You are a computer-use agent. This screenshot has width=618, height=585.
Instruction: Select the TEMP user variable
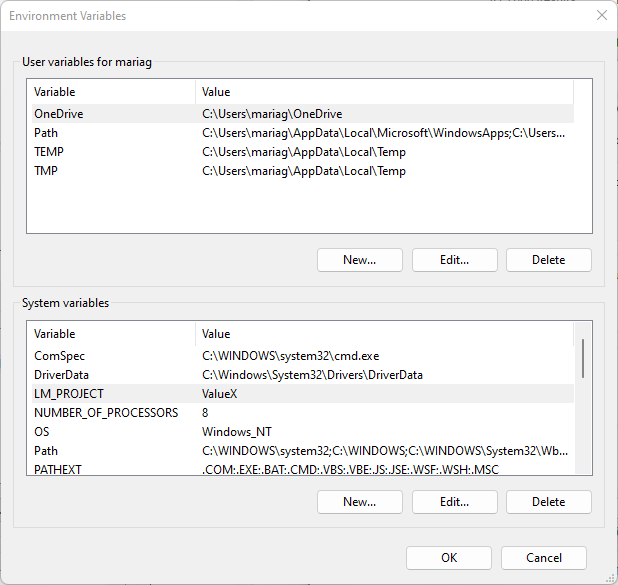[x=49, y=152]
